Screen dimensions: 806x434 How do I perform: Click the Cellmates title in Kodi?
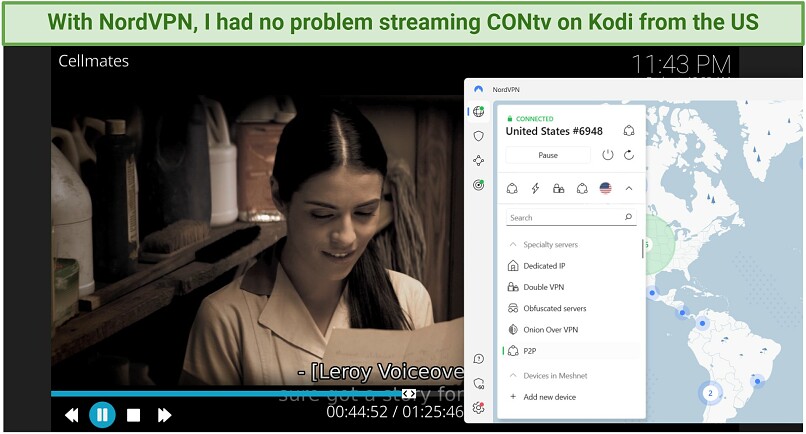94,61
